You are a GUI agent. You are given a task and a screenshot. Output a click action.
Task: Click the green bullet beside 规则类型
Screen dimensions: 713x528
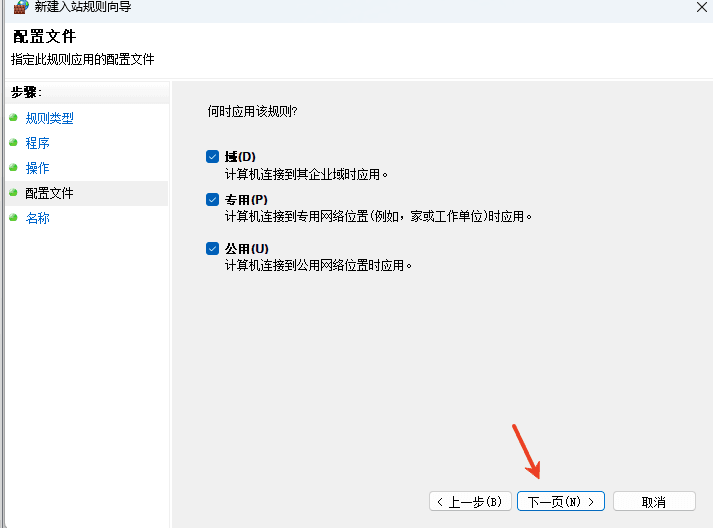(x=13, y=117)
